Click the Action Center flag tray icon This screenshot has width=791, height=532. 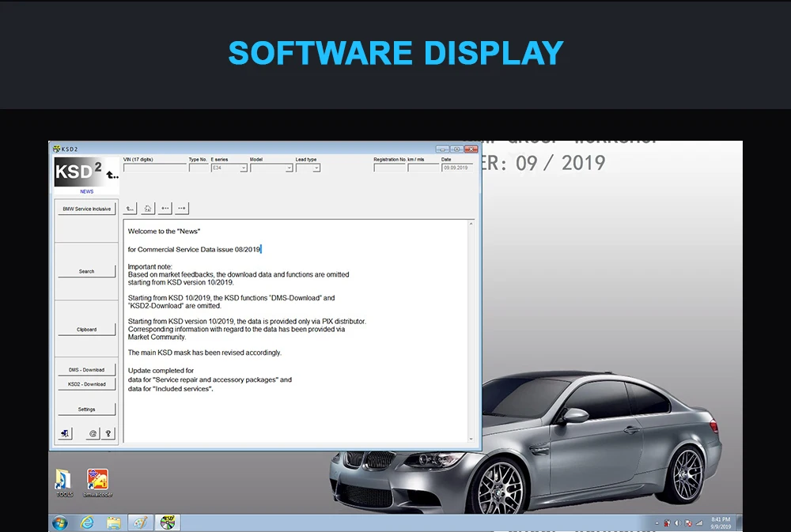[687, 523]
